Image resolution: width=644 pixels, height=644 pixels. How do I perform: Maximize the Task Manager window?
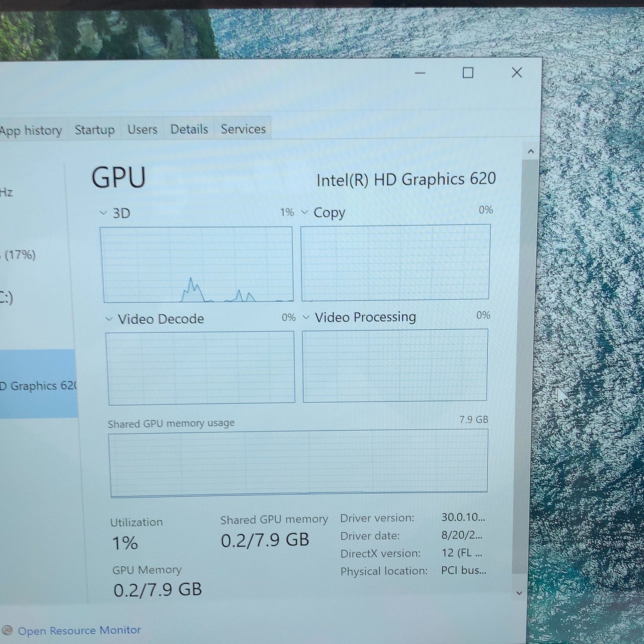point(468,73)
